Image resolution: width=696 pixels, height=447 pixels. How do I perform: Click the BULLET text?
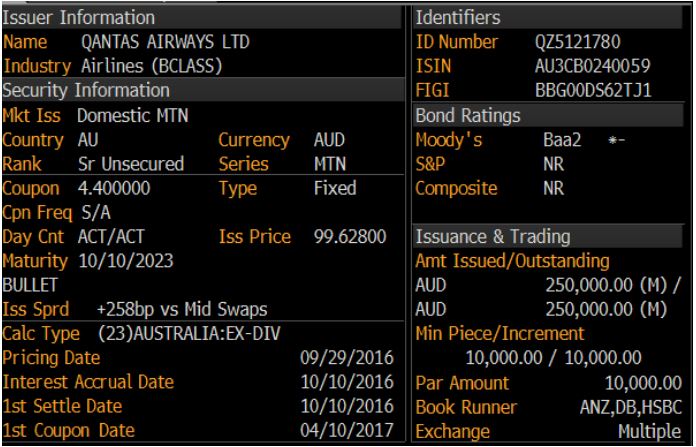tap(30, 285)
